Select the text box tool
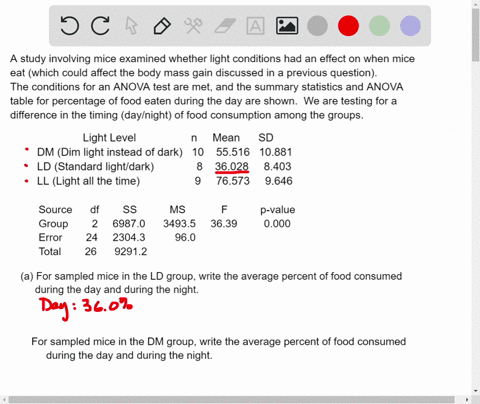The height and width of the screenshot is (404, 480). pyautogui.click(x=255, y=26)
